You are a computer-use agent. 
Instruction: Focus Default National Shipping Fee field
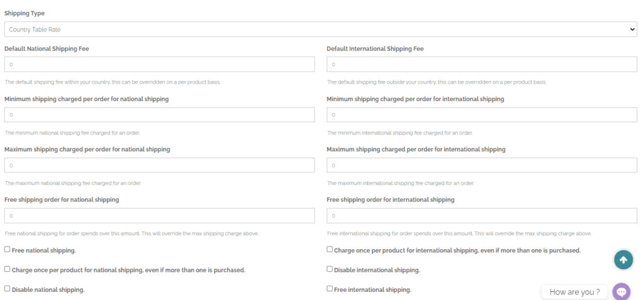click(160, 65)
